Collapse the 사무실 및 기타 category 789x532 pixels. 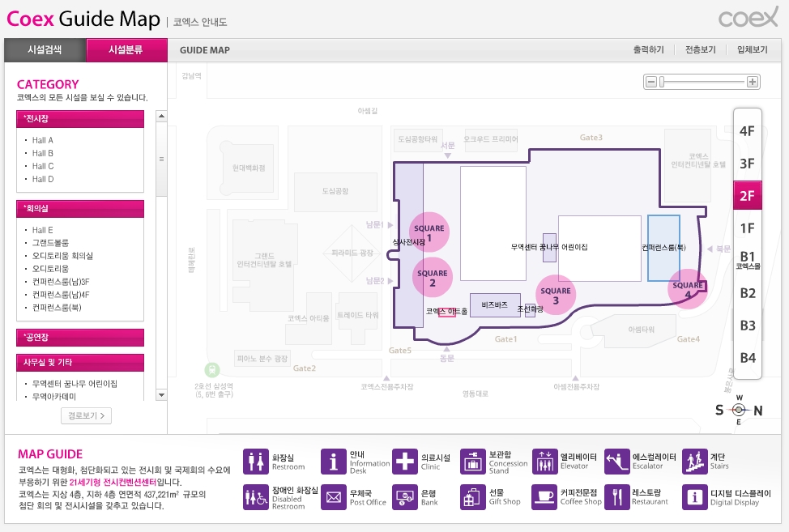[80, 363]
